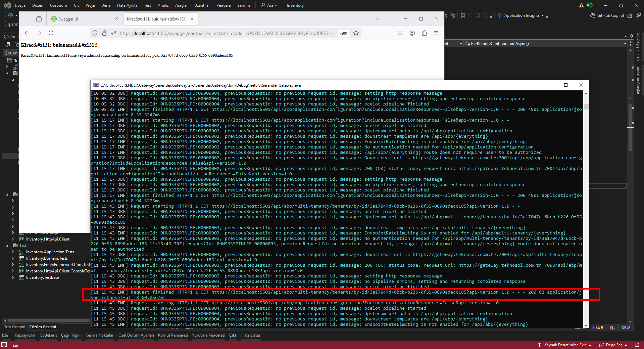Expand the Inventory.Domain.Tests project node

click(13, 258)
